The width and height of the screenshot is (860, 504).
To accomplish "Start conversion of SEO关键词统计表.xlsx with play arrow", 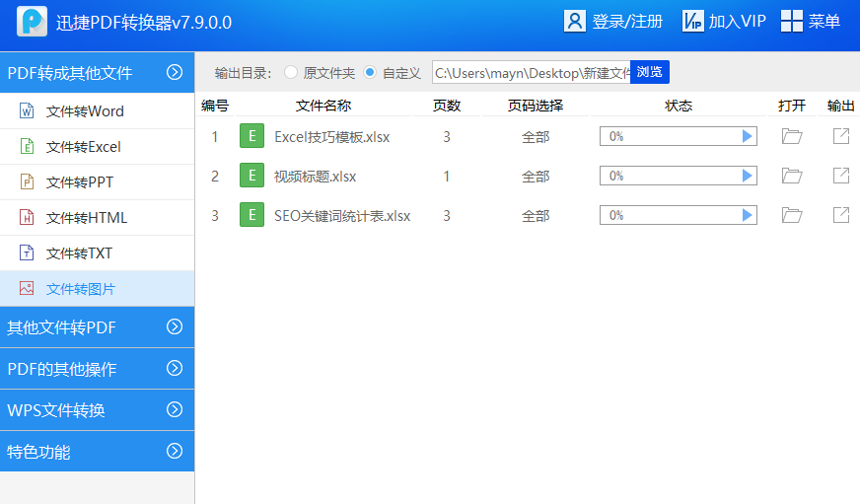I will [x=747, y=215].
